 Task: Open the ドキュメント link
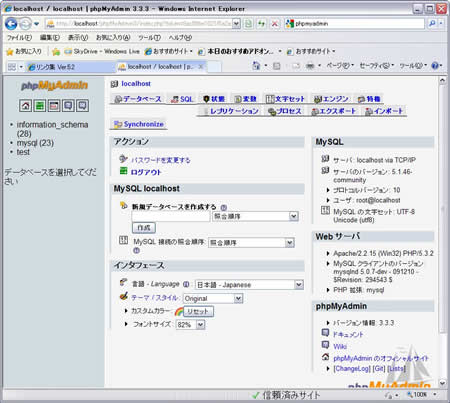coord(348,335)
